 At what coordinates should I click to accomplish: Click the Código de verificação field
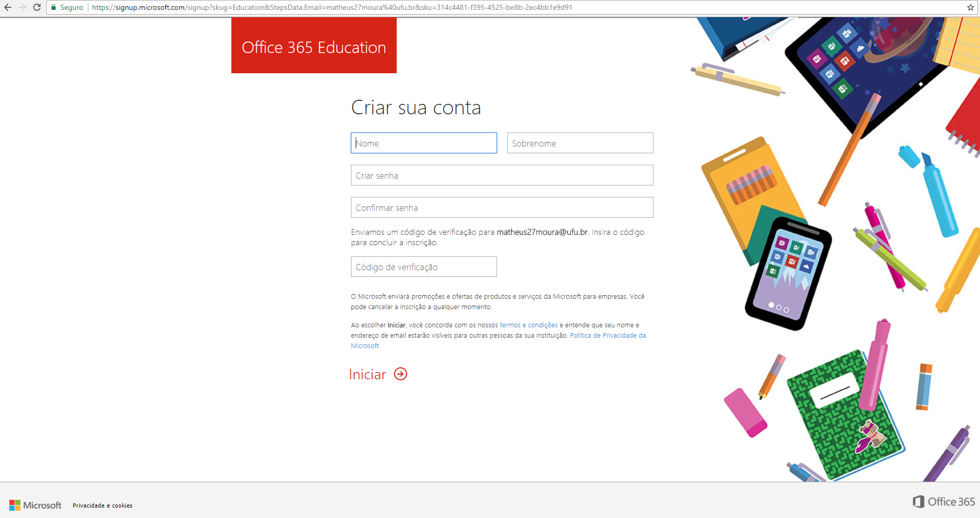pos(424,267)
